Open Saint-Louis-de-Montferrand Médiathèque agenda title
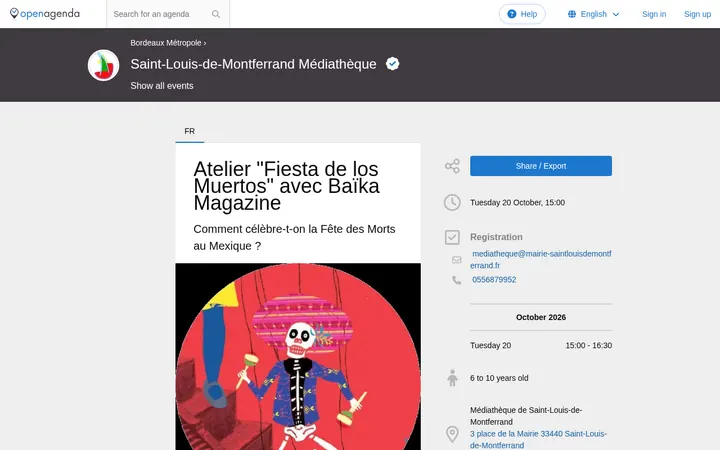Screen dimensions: 720x450 (253, 64)
